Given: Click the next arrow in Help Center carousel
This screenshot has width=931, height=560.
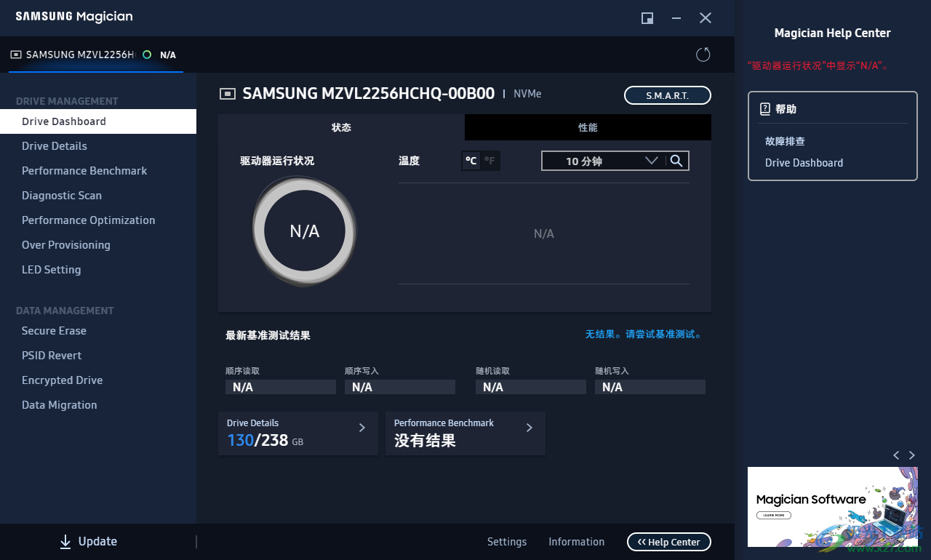Looking at the screenshot, I should [911, 455].
